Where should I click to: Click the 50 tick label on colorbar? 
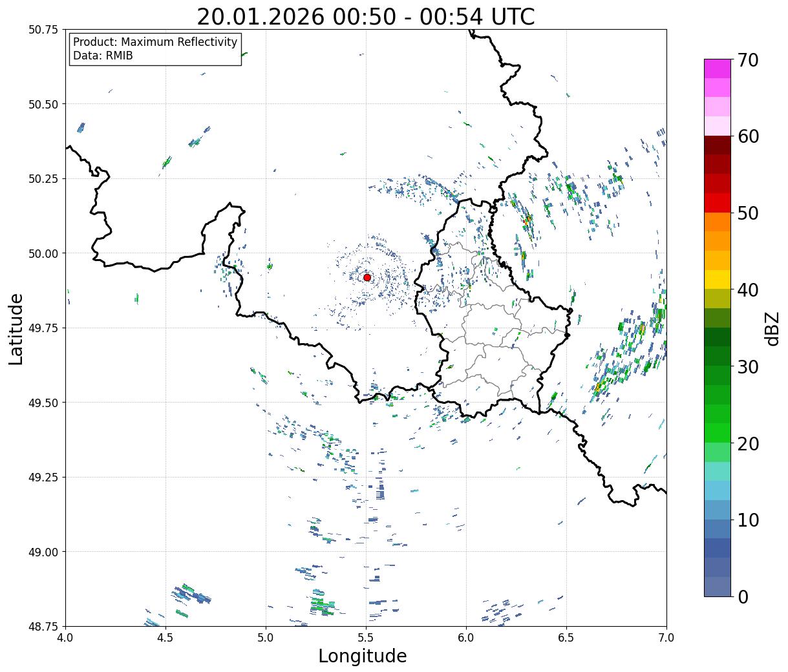coord(747,213)
